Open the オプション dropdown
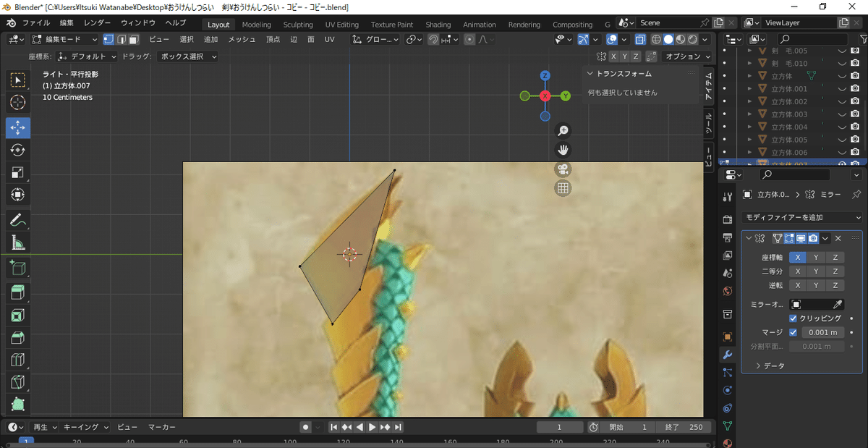 tap(687, 56)
